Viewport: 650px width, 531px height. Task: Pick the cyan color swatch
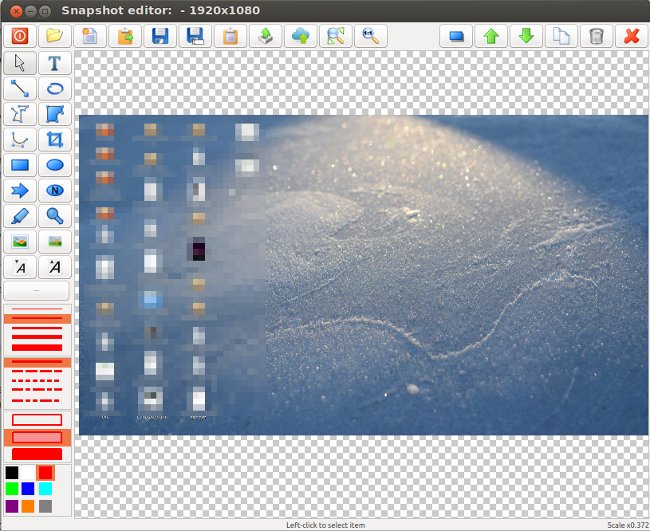click(x=46, y=489)
